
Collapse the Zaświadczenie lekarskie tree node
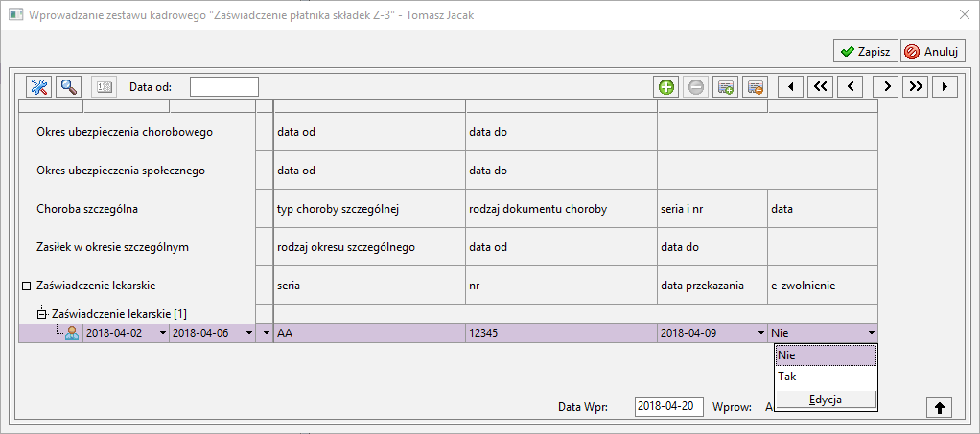25,286
